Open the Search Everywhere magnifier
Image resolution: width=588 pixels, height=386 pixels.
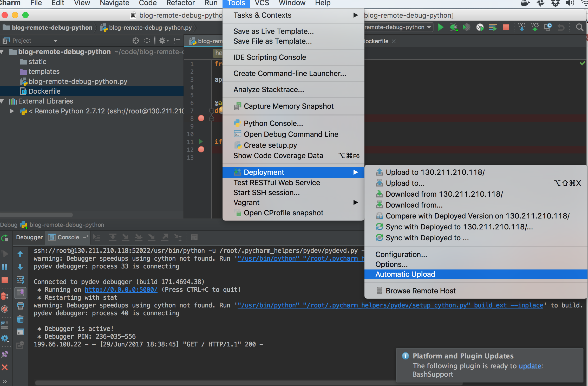[579, 27]
